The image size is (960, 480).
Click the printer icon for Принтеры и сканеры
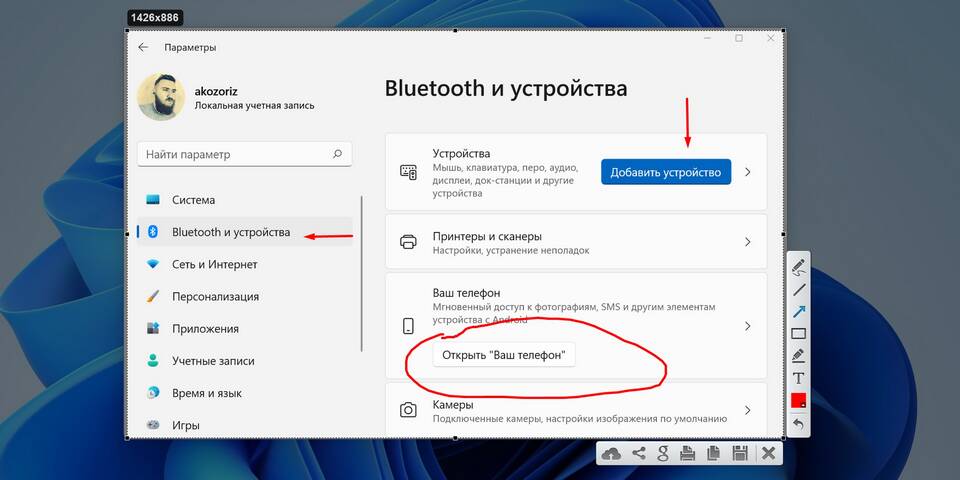pyautogui.click(x=408, y=242)
